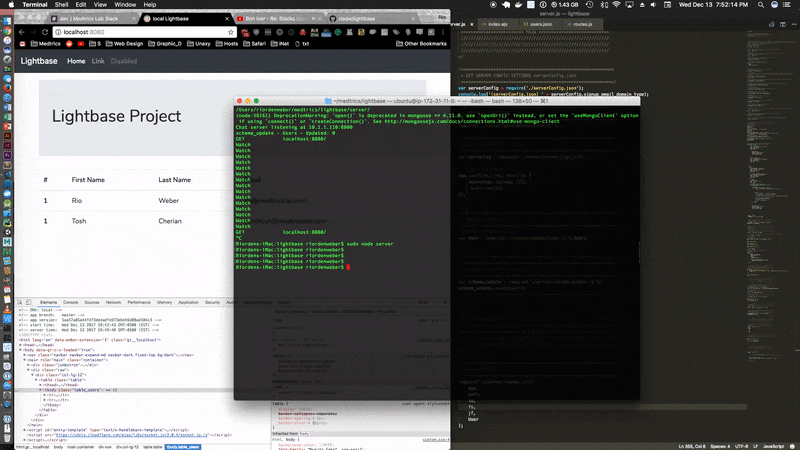Expand the head node in Elements tree
This screenshot has height=450, width=800.
[21, 345]
